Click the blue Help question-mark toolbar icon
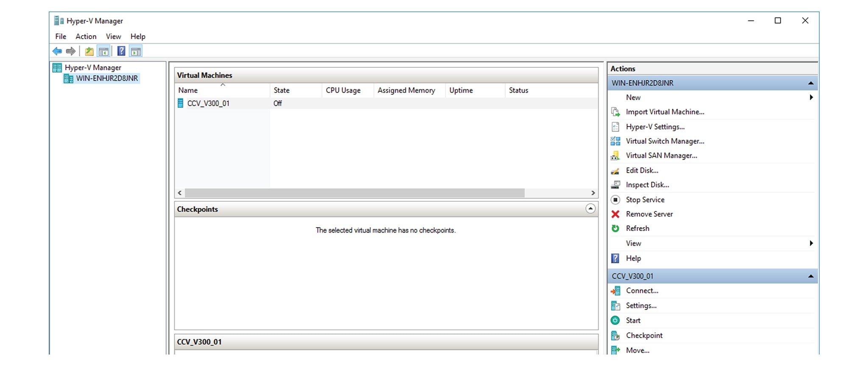Image resolution: width=868 pixels, height=366 pixels. coord(121,51)
